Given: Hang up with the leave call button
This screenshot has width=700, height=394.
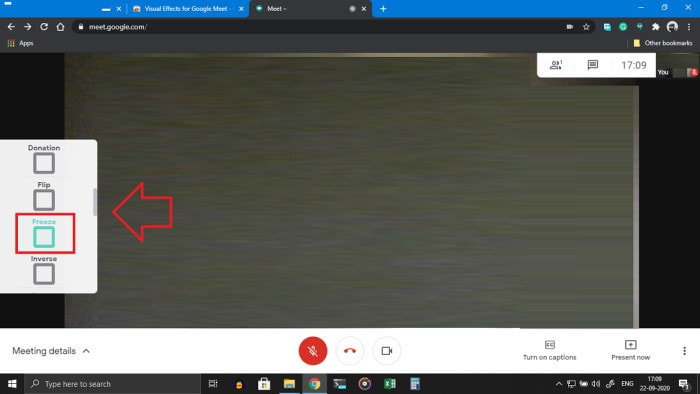Looking at the screenshot, I should tap(350, 351).
